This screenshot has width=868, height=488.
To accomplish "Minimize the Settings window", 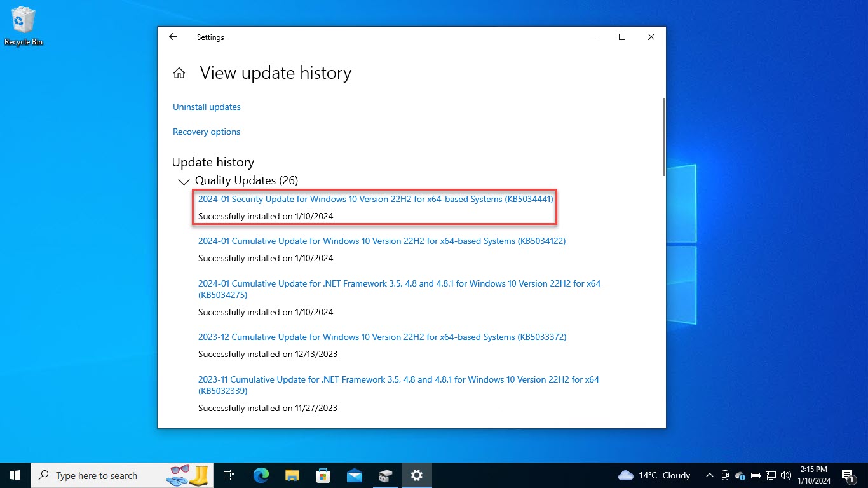I will pyautogui.click(x=593, y=37).
